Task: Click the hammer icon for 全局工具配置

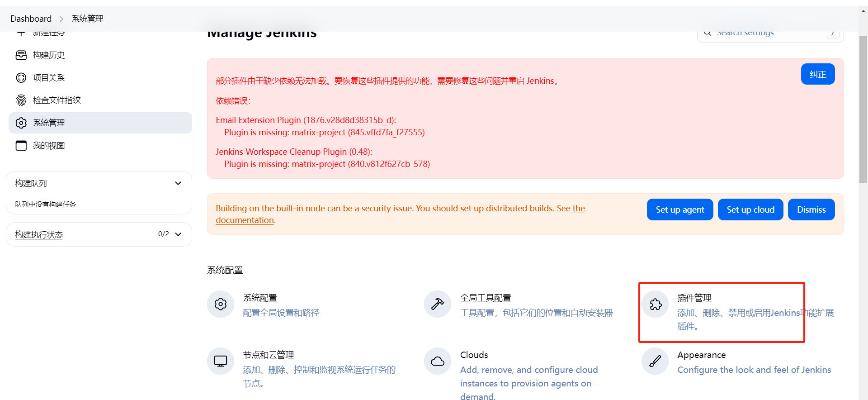Action: [438, 304]
